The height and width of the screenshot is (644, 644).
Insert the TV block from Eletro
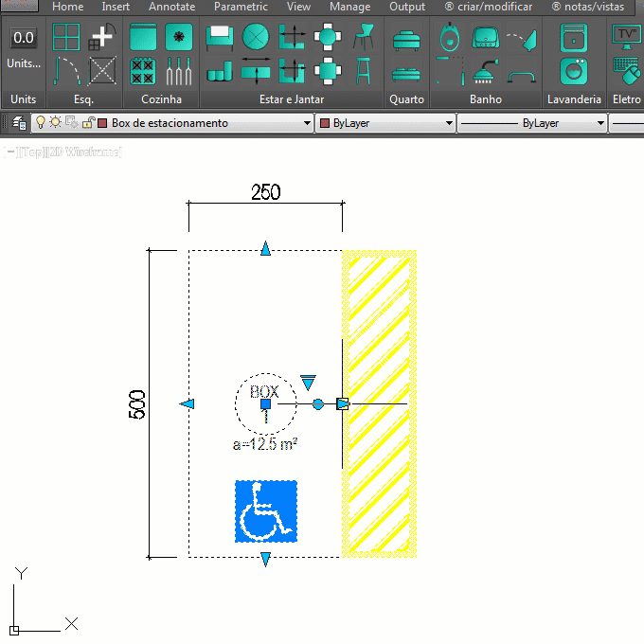(626, 36)
